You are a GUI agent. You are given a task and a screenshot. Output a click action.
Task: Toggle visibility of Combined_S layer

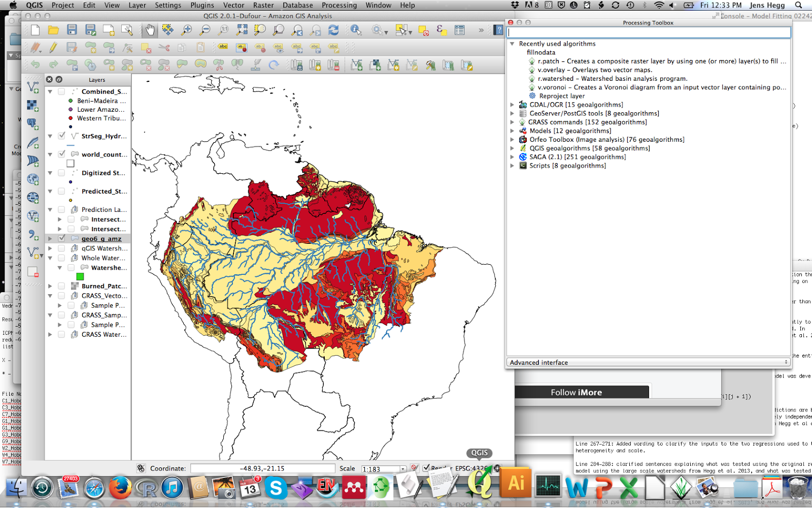pos(61,91)
